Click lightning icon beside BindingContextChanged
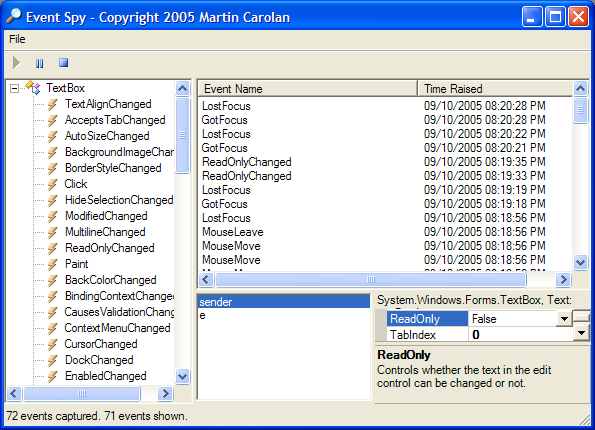The width and height of the screenshot is (595, 430). click(x=53, y=296)
